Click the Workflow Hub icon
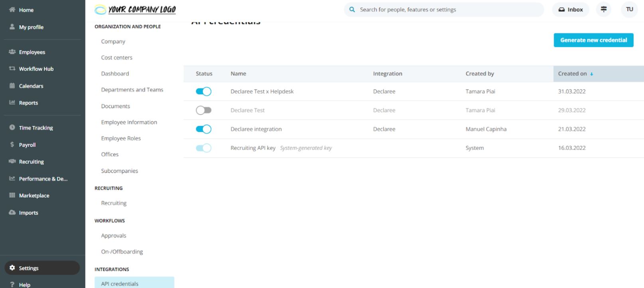This screenshot has width=644, height=288. pos(12,69)
